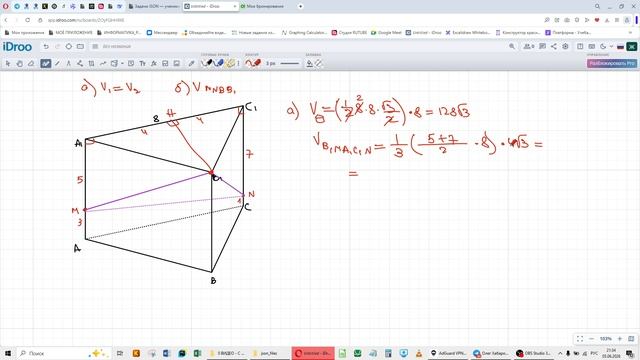Zoom in with the plus button
The height and width of the screenshot is (360, 640).
(x=620, y=339)
